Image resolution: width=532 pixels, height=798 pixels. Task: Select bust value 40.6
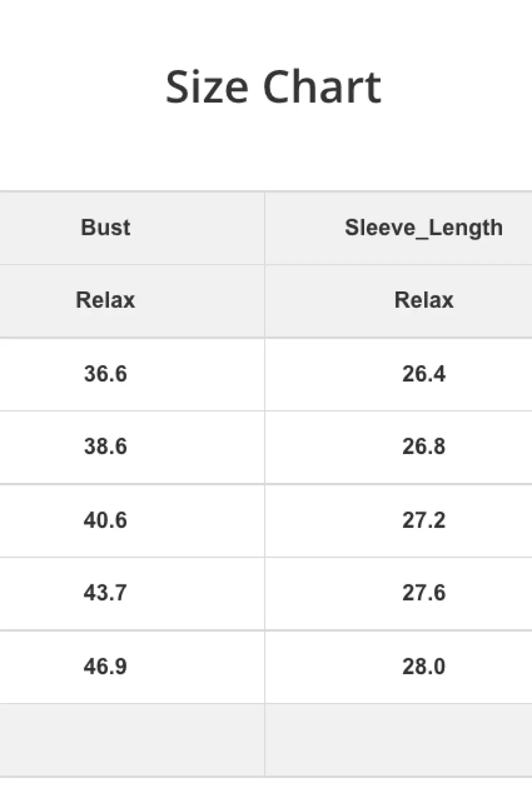105,520
